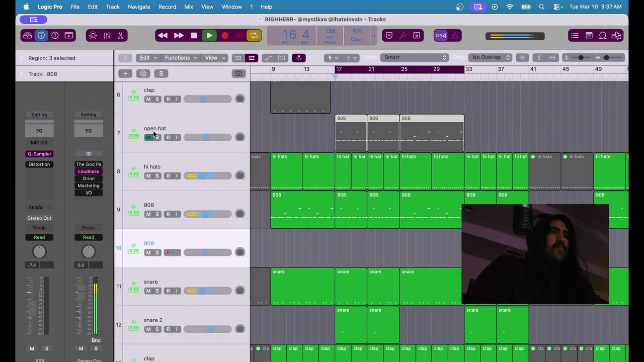Toggle input monitoring on snare track
This screenshot has height=362, width=644.
(x=177, y=291)
